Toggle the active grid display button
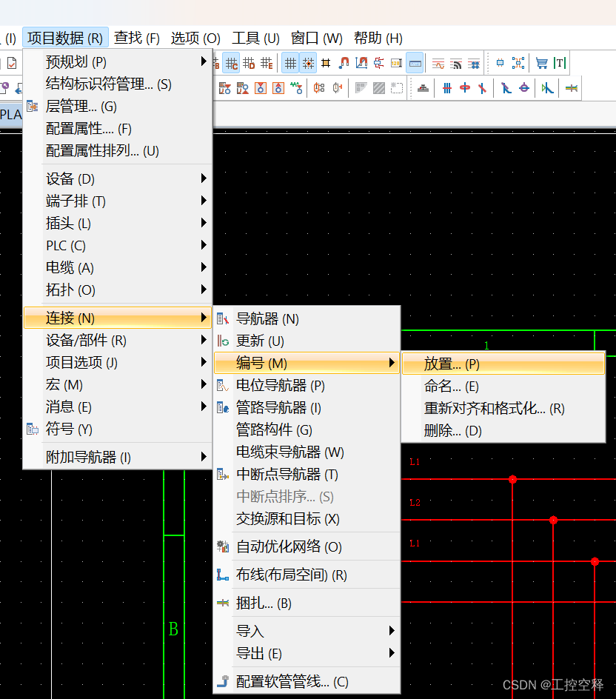 [x=289, y=62]
